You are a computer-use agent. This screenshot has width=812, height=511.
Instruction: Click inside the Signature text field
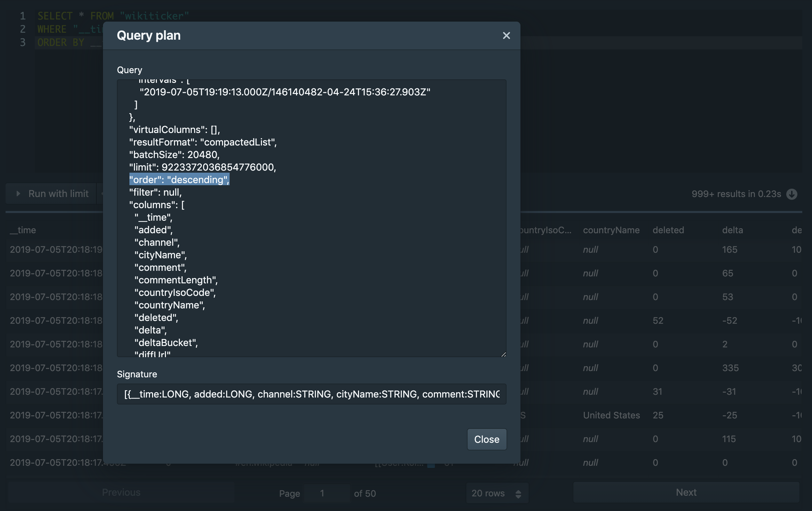pos(311,394)
